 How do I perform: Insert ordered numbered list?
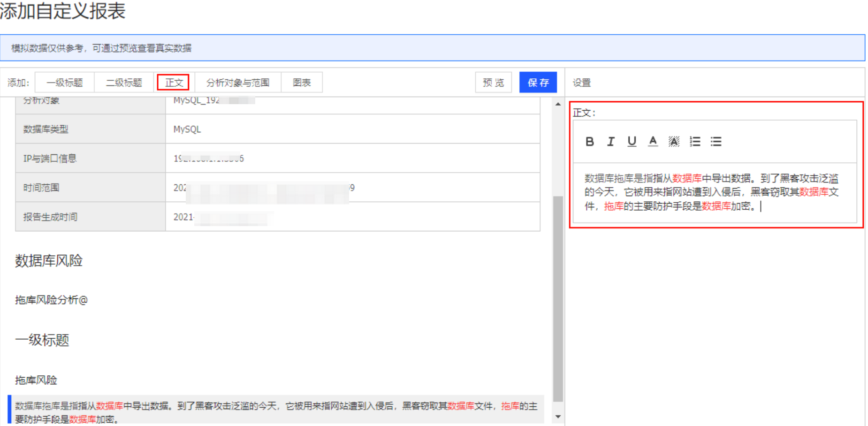[x=695, y=141]
